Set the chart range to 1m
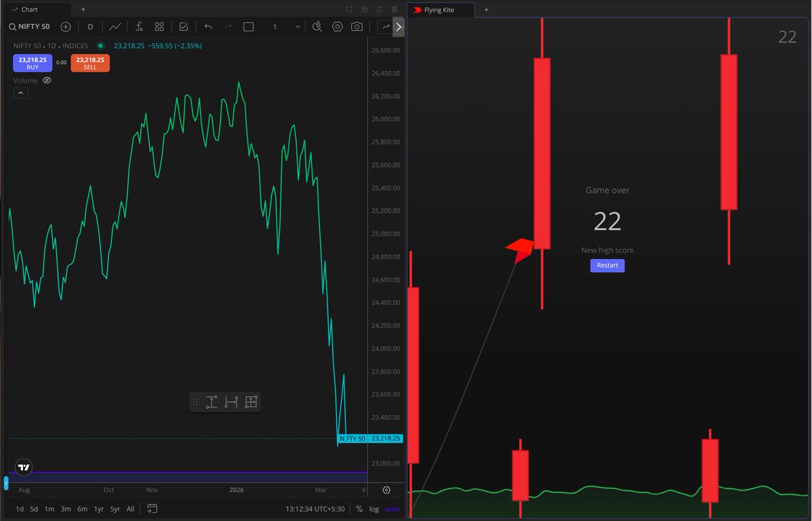 49,509
